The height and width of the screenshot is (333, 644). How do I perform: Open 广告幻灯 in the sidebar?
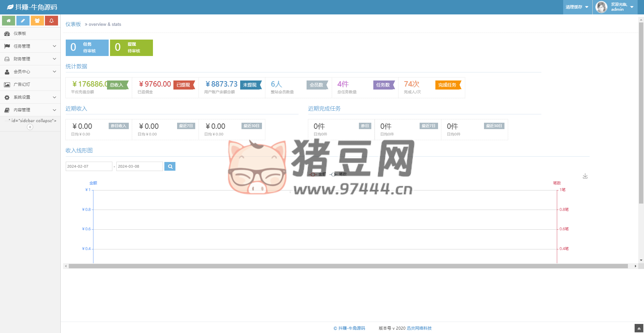(x=22, y=85)
